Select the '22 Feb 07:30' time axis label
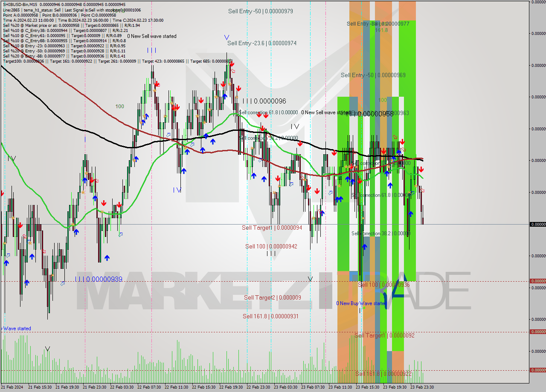 click(x=149, y=387)
